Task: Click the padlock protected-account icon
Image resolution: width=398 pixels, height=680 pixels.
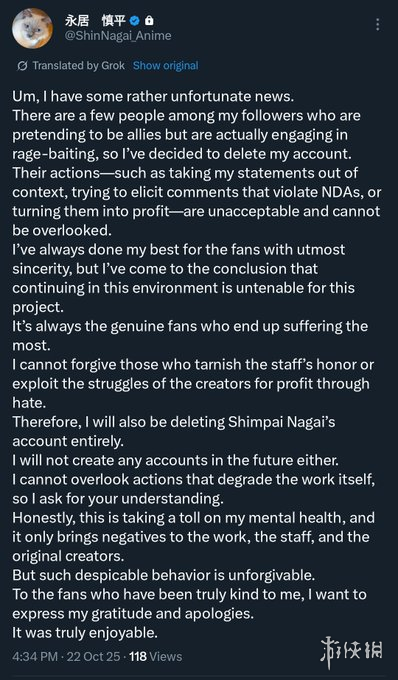Action: (149, 20)
